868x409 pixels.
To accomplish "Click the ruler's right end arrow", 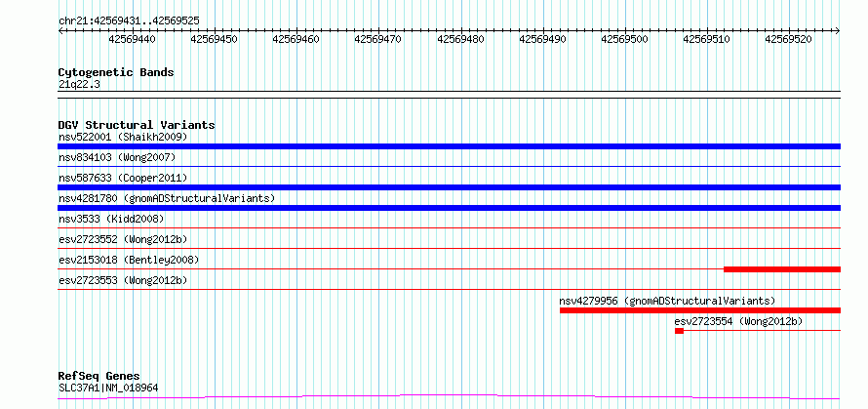I will pos(838,31).
